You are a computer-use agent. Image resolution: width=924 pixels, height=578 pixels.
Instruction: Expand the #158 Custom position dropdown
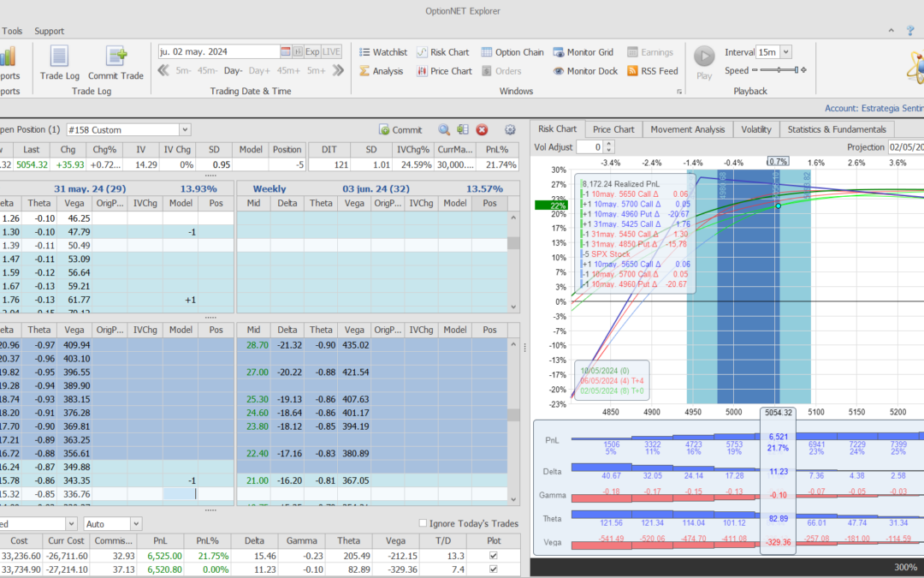(185, 130)
